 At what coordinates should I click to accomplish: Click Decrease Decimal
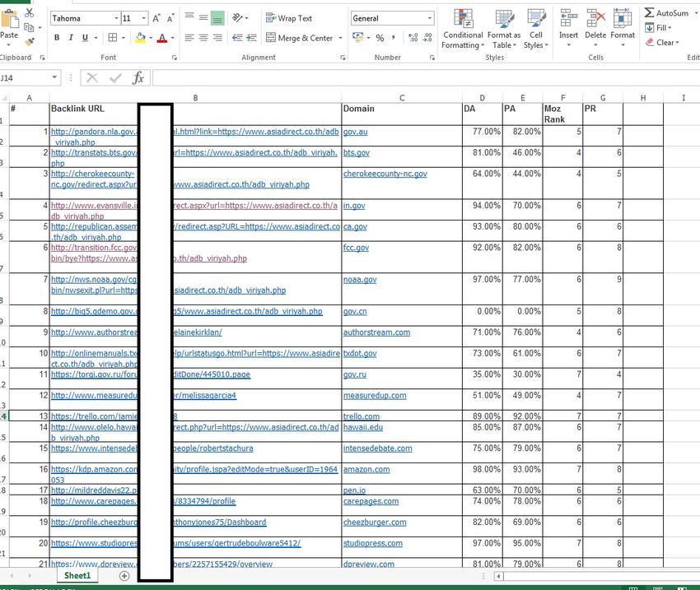point(427,38)
